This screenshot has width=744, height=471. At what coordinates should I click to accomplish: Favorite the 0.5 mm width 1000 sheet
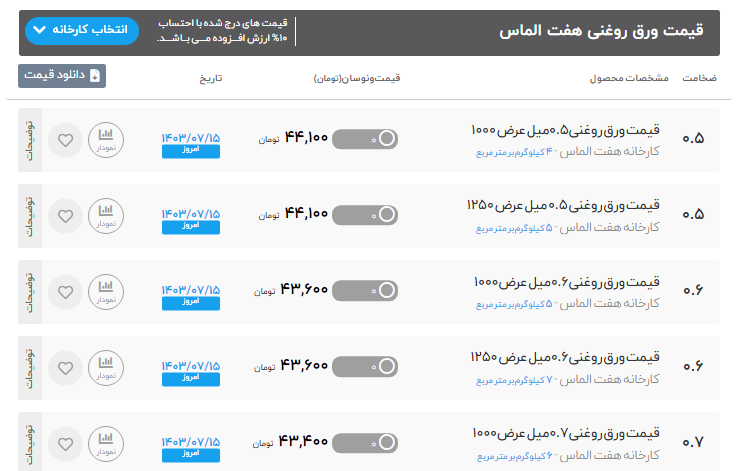coord(66,139)
